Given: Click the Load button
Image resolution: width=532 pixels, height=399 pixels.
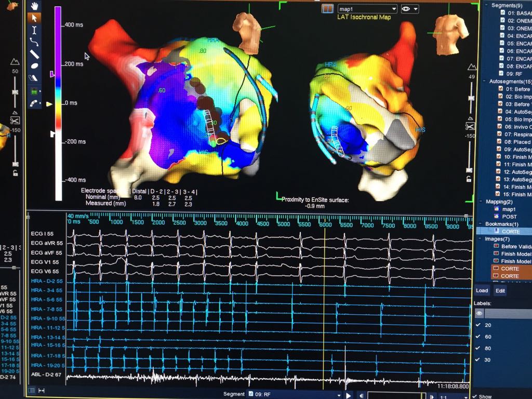Looking at the screenshot, I should pyautogui.click(x=482, y=290).
